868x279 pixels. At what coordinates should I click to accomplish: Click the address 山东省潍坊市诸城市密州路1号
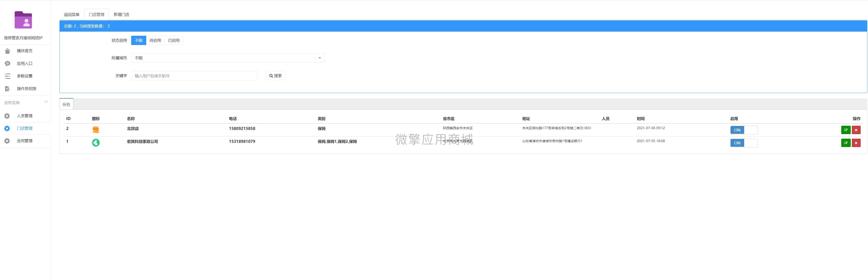tap(552, 141)
